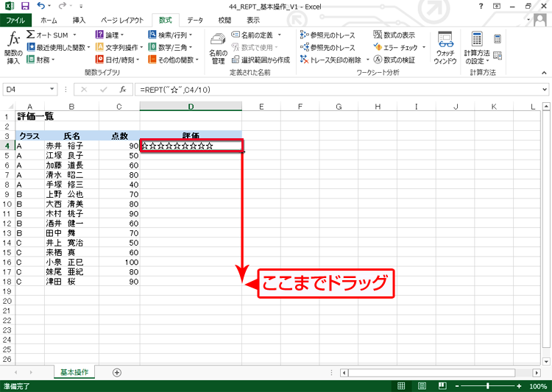Screen dimensions: 552x392
Task: Click in the formula bar input
Action: [337, 90]
